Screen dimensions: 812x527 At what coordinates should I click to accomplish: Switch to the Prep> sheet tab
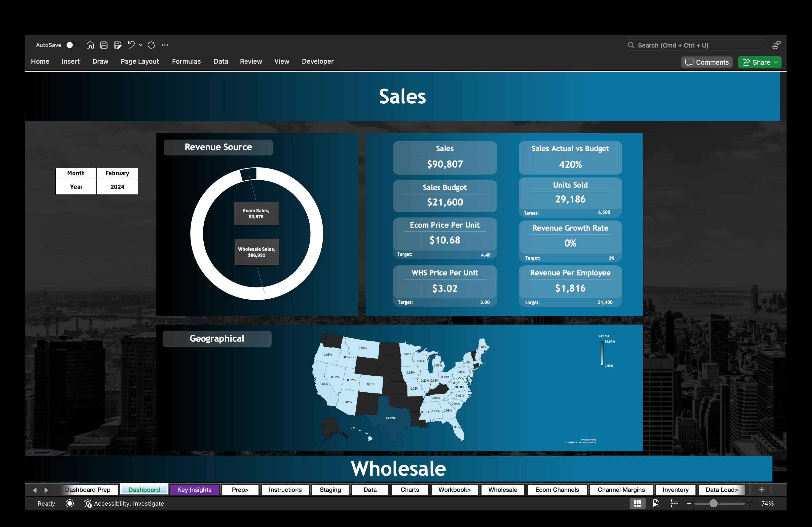[240, 490]
